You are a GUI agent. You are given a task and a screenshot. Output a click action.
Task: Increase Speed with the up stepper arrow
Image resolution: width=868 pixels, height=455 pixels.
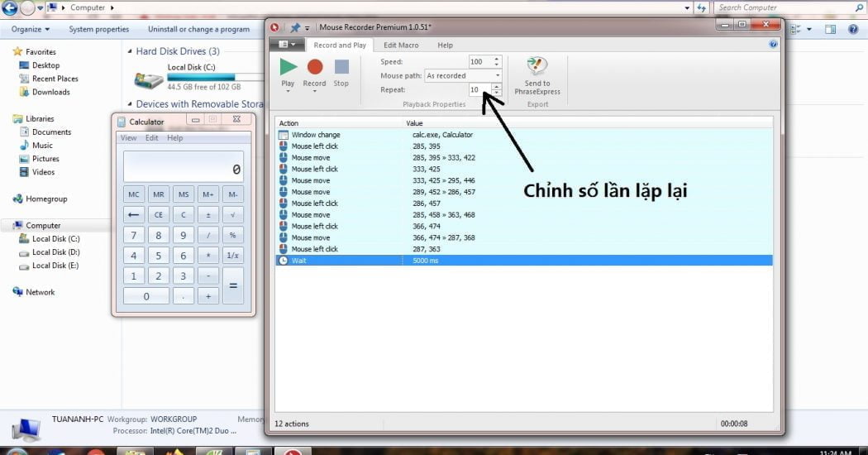(x=497, y=59)
